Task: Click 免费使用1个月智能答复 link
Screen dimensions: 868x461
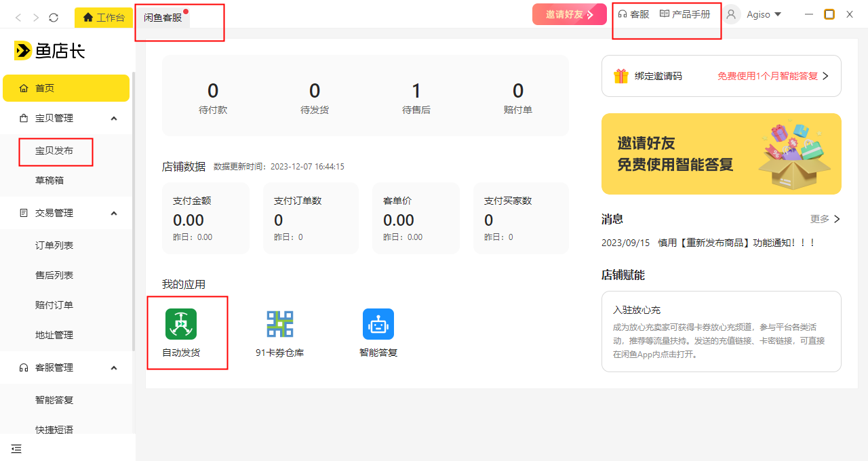Action: coord(768,76)
